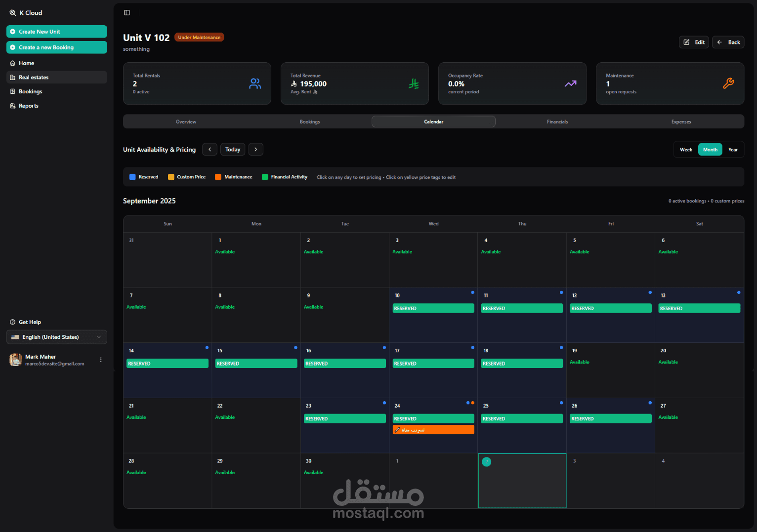
Task: Toggle the sidebar panel icon
Action: 127,13
